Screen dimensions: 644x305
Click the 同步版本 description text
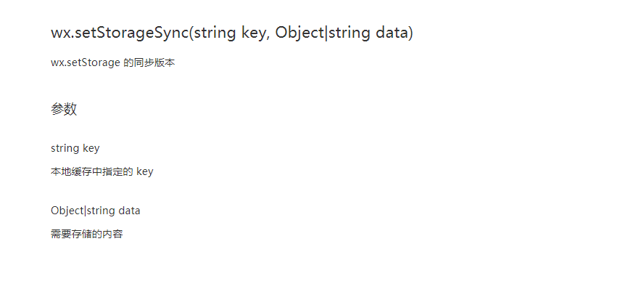pos(154,63)
